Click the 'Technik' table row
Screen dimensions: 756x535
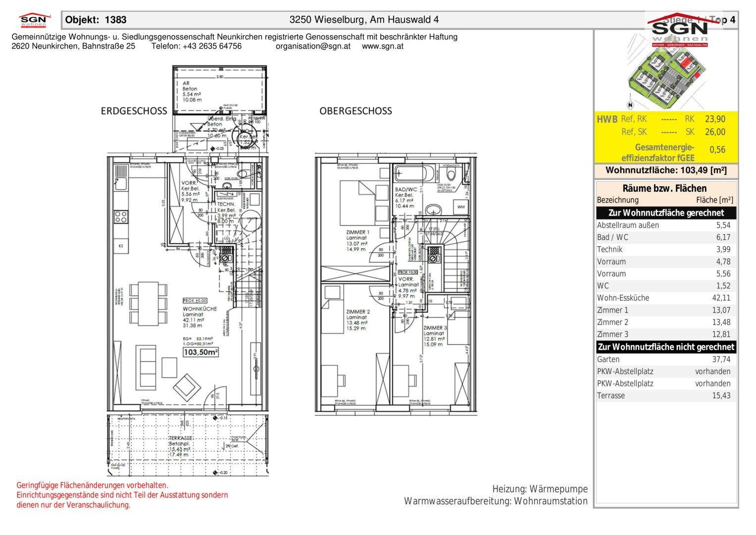click(666, 249)
